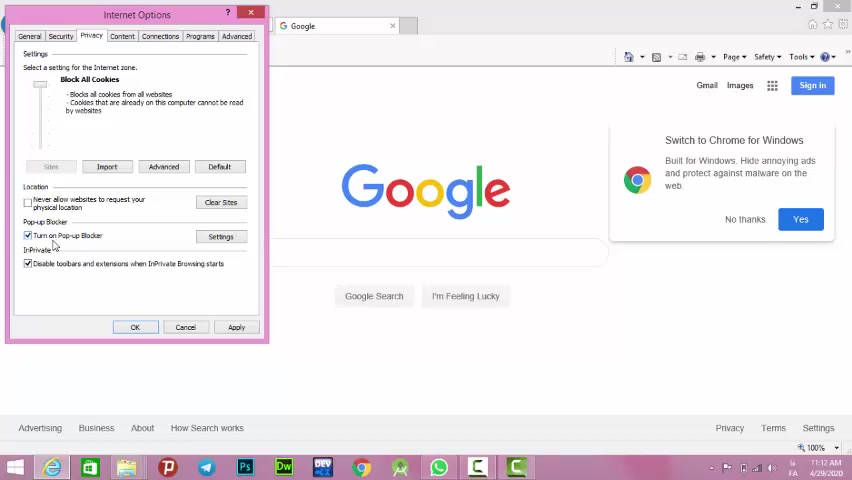Click the RSS feeds icon in the command bar

[656, 57]
